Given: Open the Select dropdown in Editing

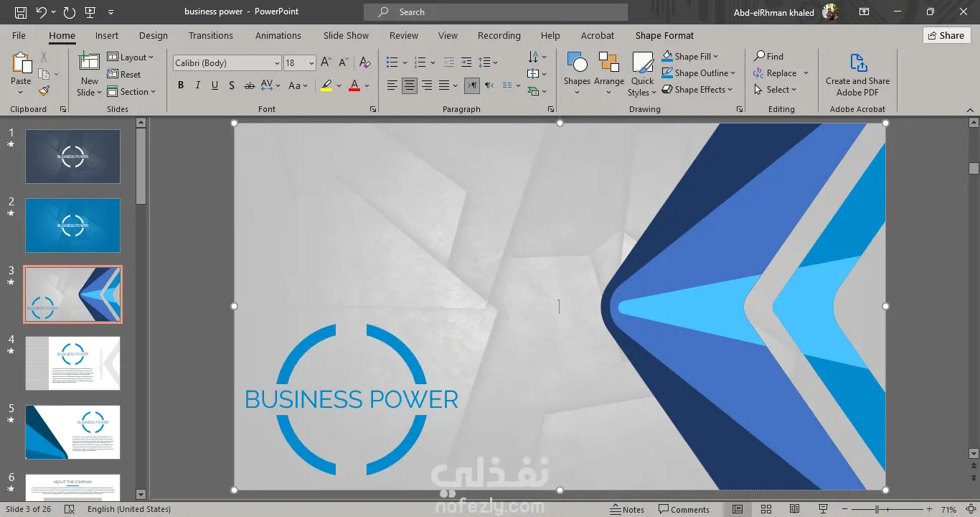Looking at the screenshot, I should tap(776, 89).
